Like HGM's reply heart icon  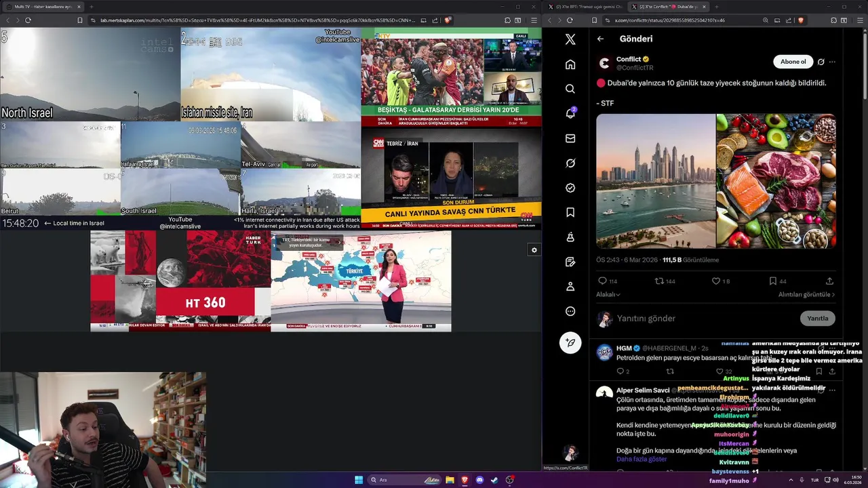coord(719,371)
